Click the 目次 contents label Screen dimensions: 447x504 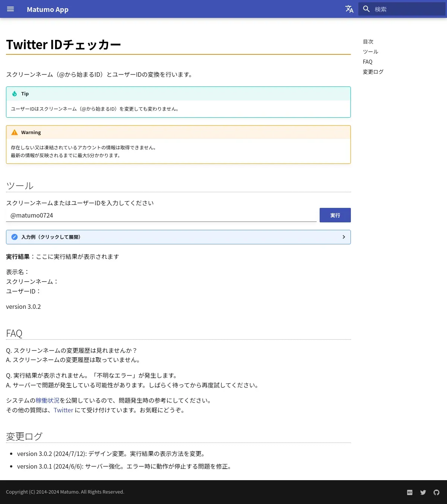[x=368, y=42]
